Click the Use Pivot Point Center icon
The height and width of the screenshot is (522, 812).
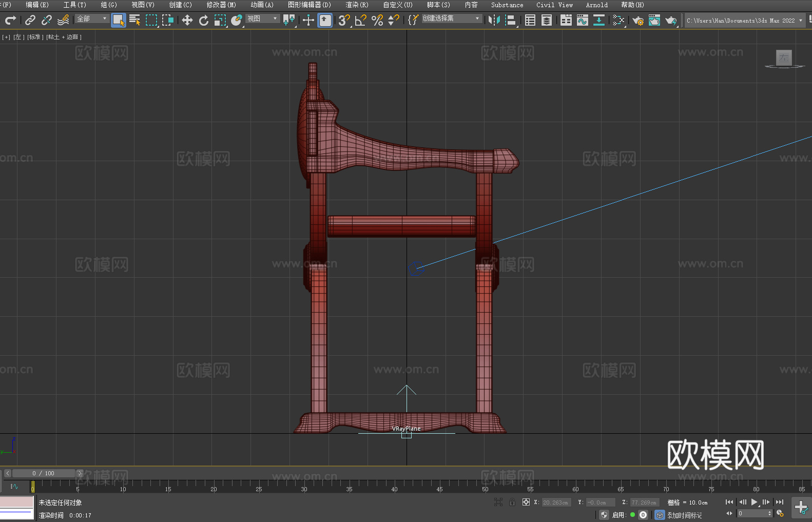pos(289,20)
